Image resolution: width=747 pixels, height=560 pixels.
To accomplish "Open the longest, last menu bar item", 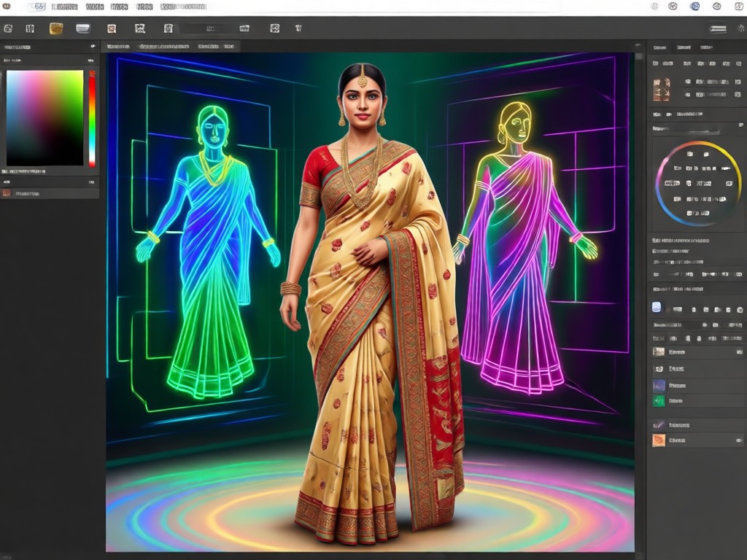I will coord(183,7).
